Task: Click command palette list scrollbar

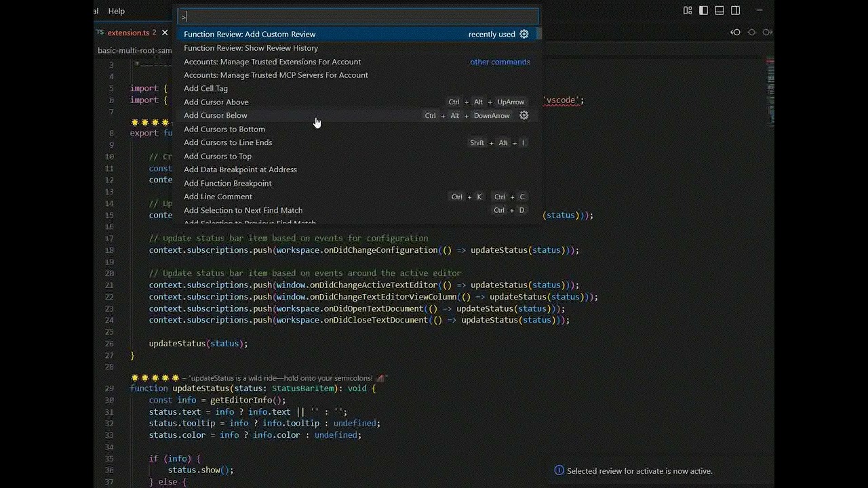Action: point(538,34)
